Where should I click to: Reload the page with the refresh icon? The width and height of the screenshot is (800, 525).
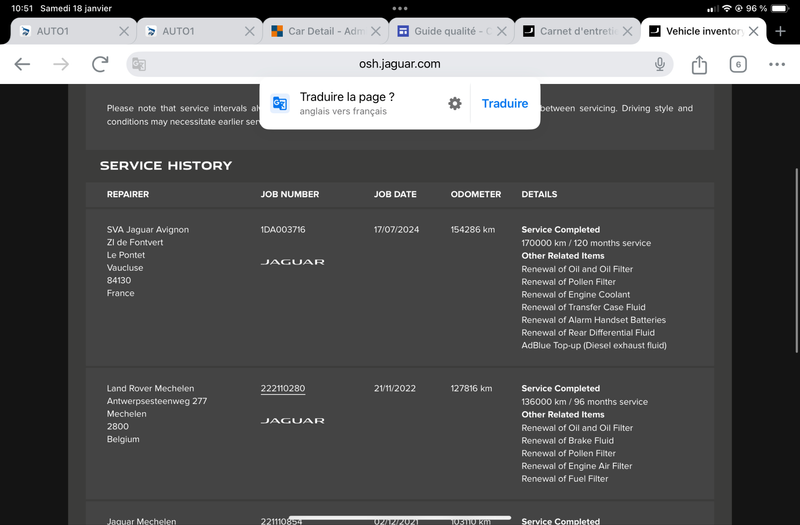click(x=100, y=64)
